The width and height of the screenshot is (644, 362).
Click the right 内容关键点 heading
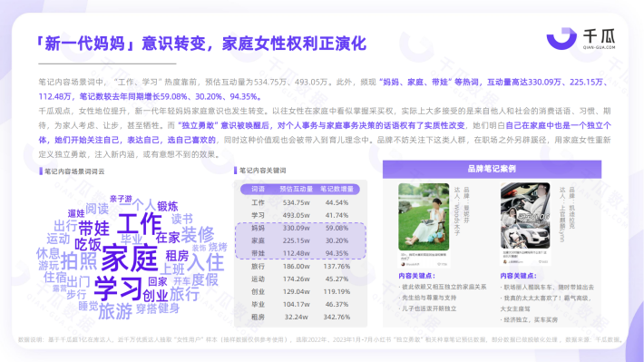pos(518,276)
